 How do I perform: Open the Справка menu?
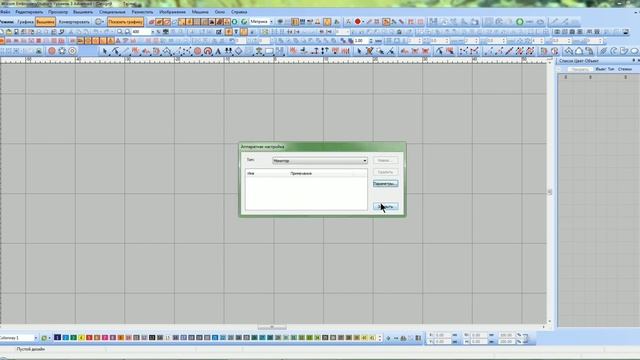click(239, 12)
